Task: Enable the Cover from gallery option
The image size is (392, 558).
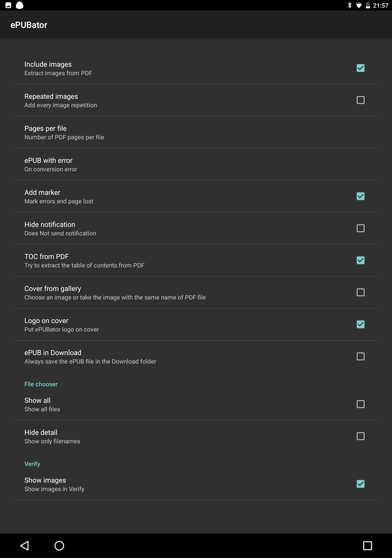Action: (360, 292)
